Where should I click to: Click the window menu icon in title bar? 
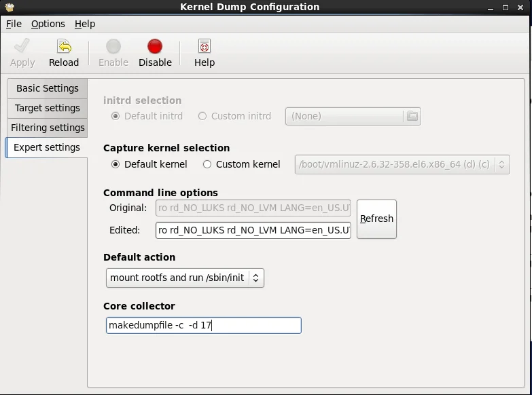[x=7, y=7]
